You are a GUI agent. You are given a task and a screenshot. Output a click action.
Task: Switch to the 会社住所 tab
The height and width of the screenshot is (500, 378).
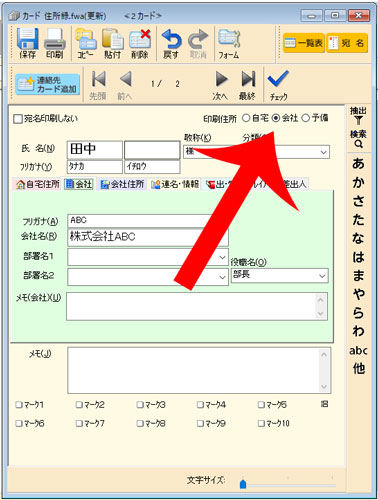pos(122,184)
